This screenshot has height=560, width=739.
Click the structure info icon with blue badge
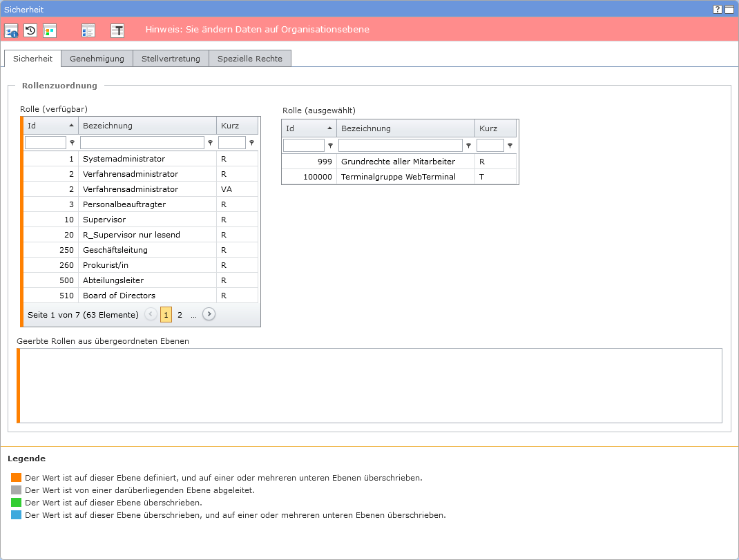pos(11,30)
